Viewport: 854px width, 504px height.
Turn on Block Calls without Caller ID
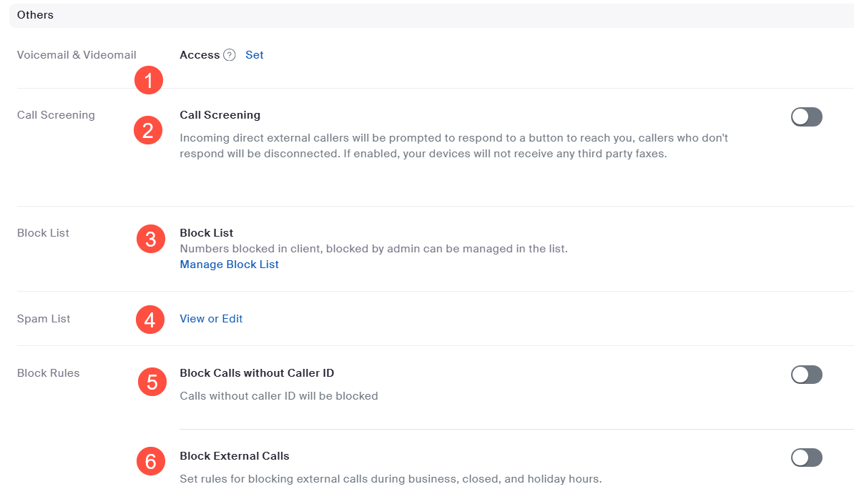(x=806, y=374)
